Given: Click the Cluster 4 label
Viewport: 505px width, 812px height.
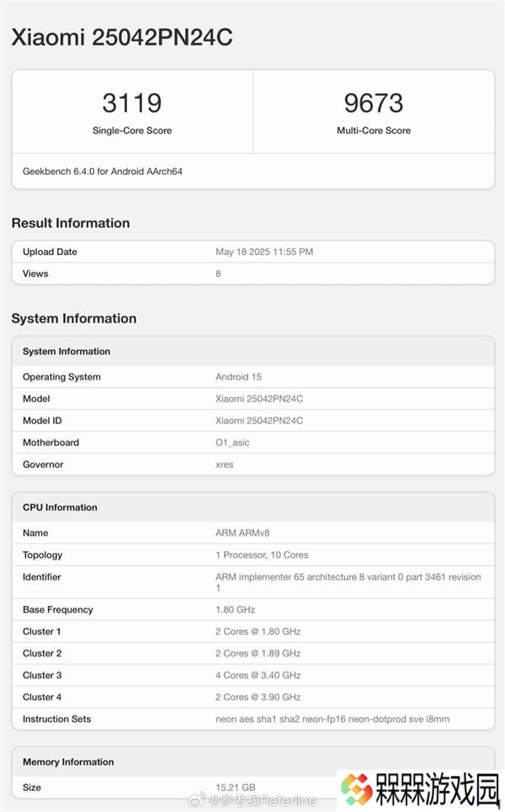Looking at the screenshot, I should [42, 697].
